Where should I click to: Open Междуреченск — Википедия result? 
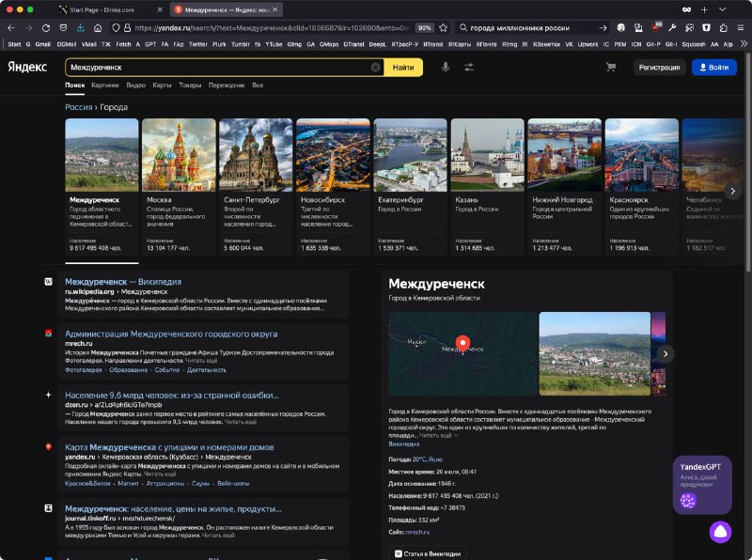point(123,282)
